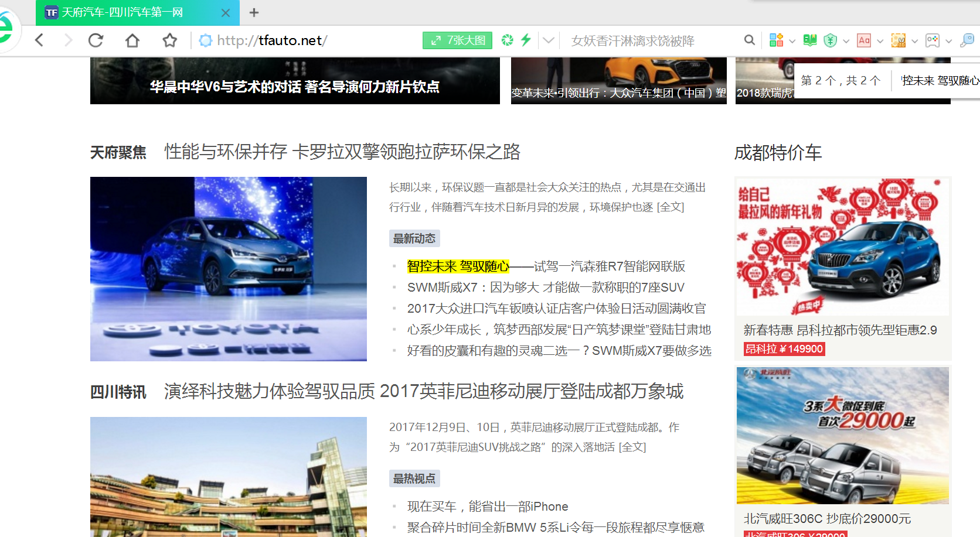Click the 7张大图 button
This screenshot has height=537, width=980.
tap(457, 40)
